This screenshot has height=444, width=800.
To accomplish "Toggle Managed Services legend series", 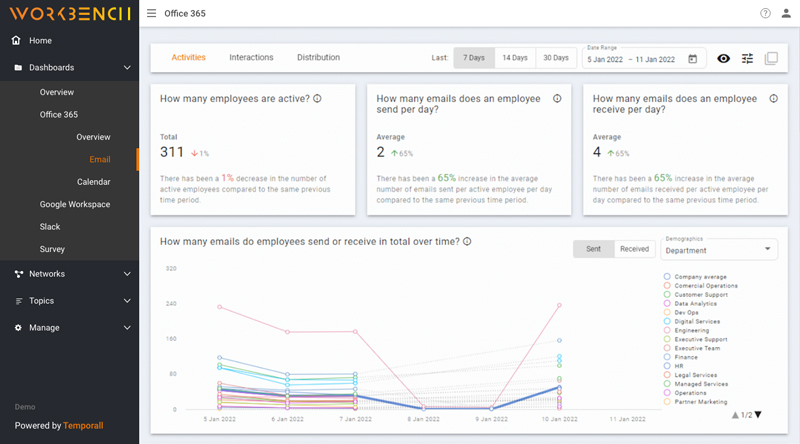I will (696, 384).
